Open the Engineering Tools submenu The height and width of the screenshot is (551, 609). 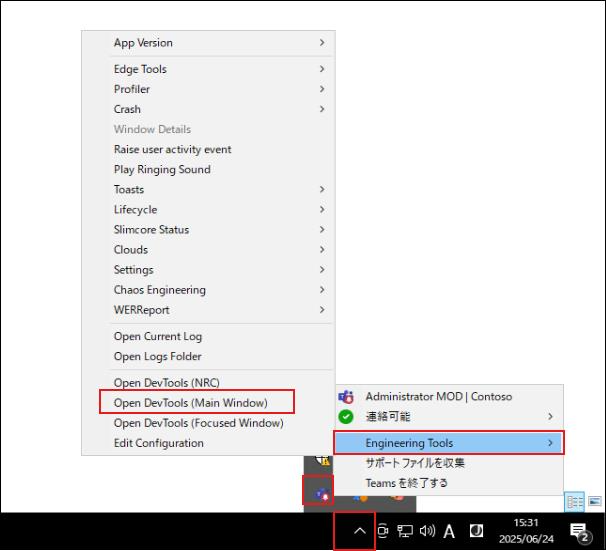pos(449,443)
